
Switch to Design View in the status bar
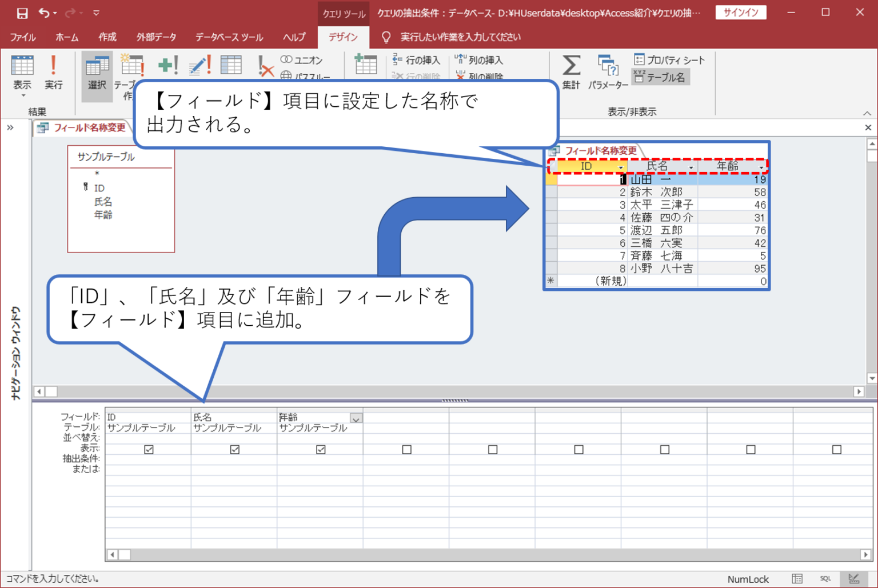pos(854,579)
